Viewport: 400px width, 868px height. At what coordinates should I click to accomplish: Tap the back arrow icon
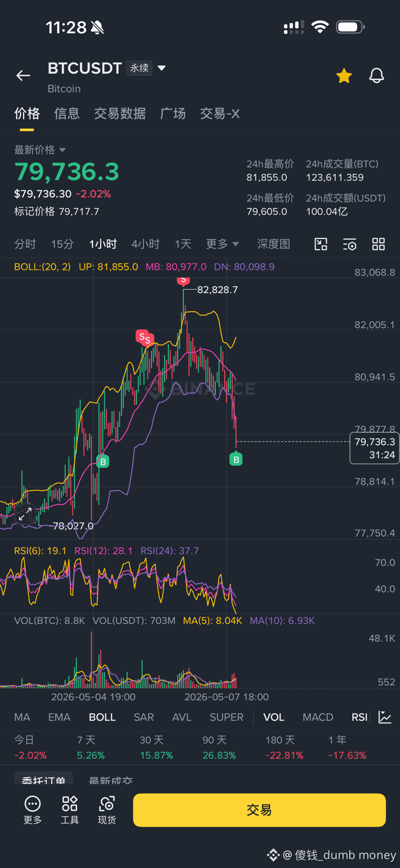coord(23,75)
